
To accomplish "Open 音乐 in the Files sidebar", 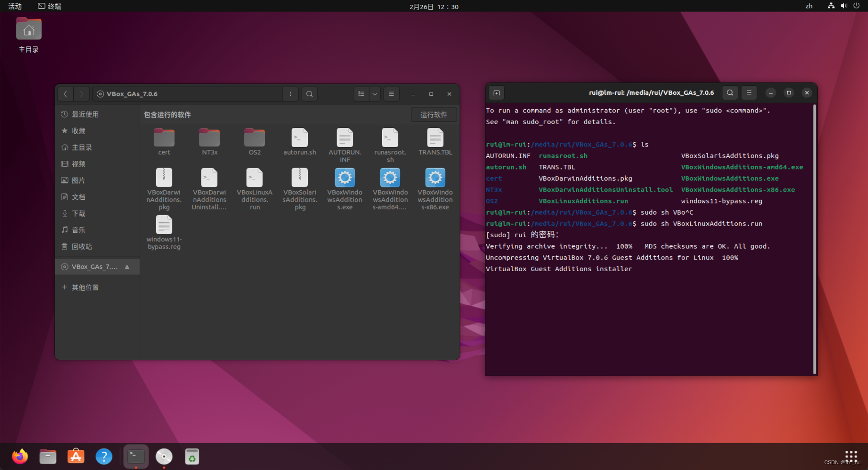I will 97,230.
